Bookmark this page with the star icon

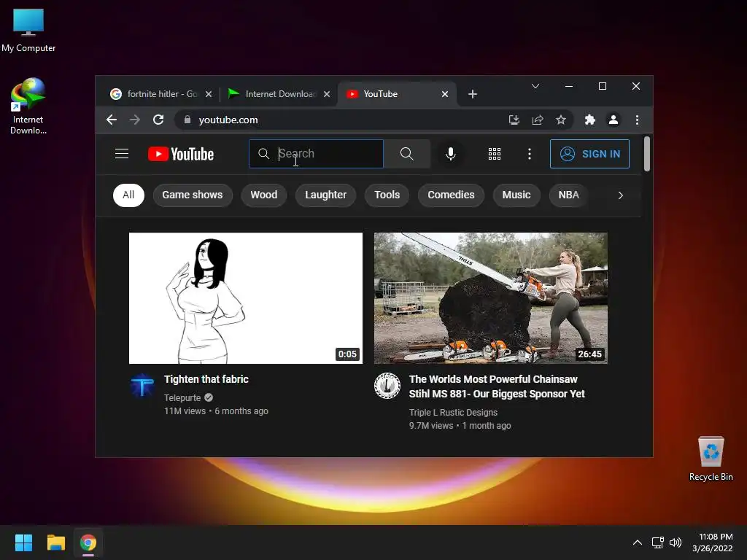pos(561,120)
